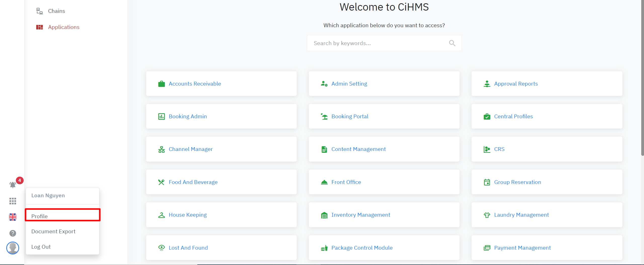This screenshot has height=265, width=644.
Task: Click the Content Management document icon
Action: click(324, 149)
